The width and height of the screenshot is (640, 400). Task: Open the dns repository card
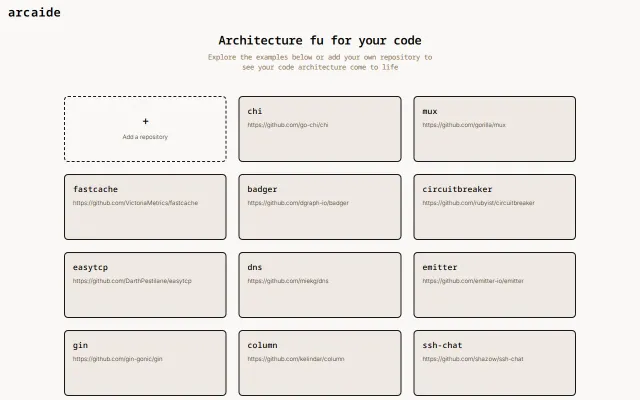click(320, 285)
